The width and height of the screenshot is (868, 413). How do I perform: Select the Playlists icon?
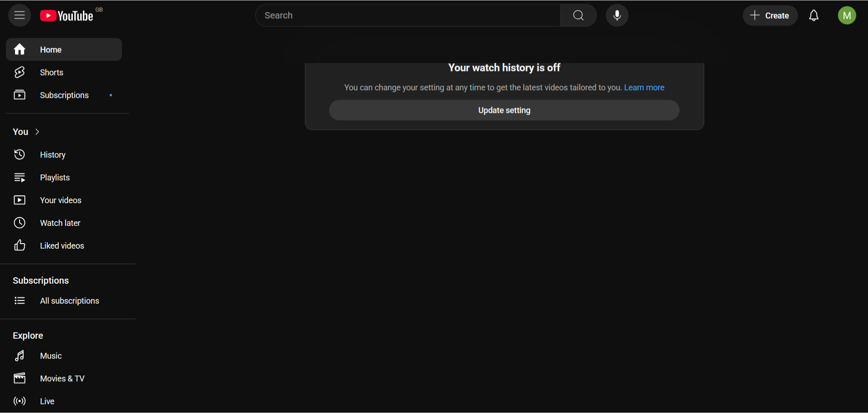click(x=20, y=177)
